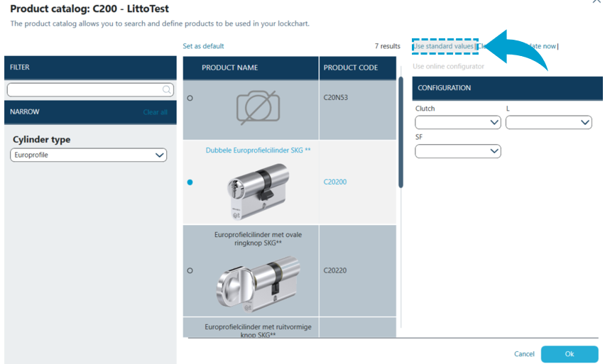
Task: Select the radio button for C20N53 product
Action: (x=190, y=98)
